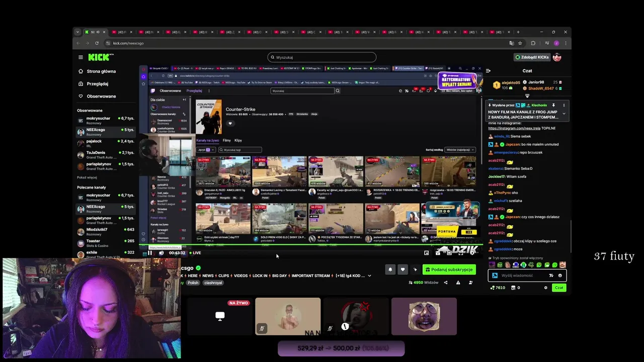Toggle follow heart for channel
This screenshot has width=644, height=362.
point(403,269)
